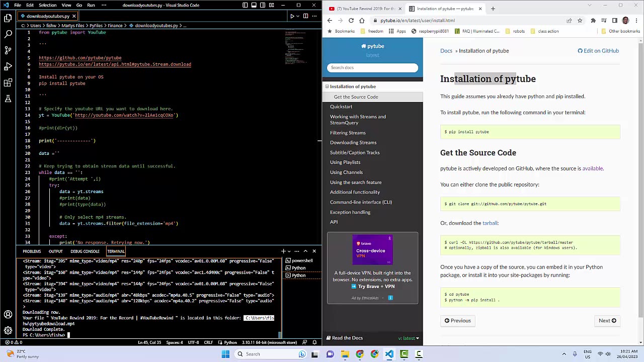Open the Search view in VS Code sidebar
This screenshot has height=362, width=644.
tap(8, 34)
